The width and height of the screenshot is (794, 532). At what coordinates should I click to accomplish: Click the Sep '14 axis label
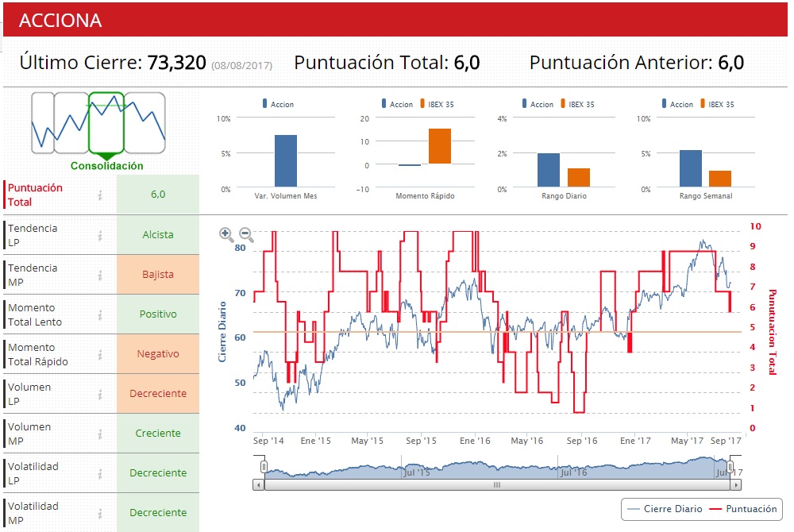pyautogui.click(x=268, y=441)
